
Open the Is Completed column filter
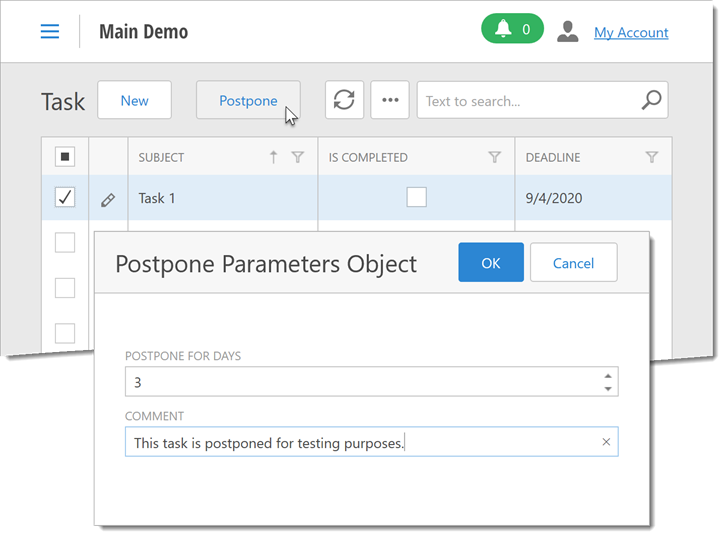pyautogui.click(x=495, y=157)
